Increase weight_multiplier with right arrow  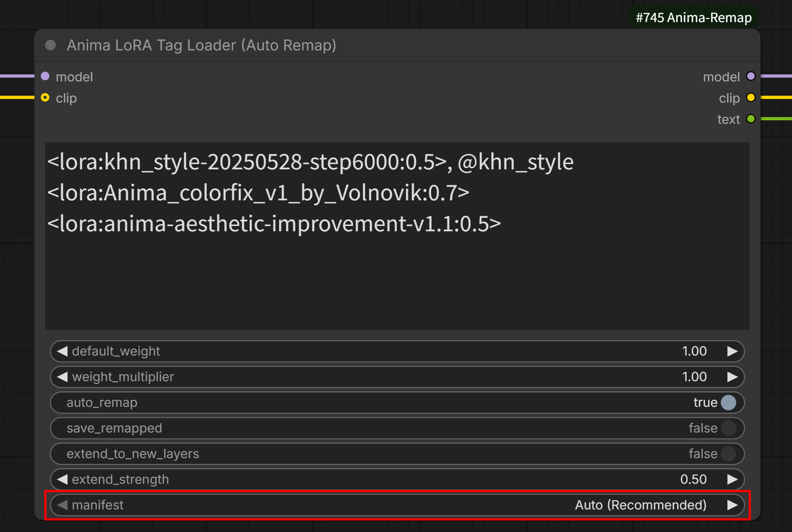coord(732,377)
